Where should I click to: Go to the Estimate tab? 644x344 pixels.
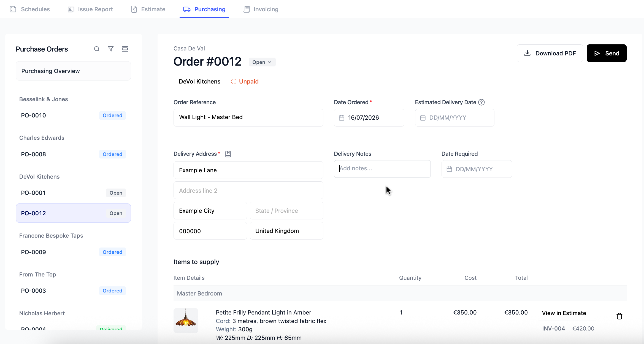pos(148,9)
